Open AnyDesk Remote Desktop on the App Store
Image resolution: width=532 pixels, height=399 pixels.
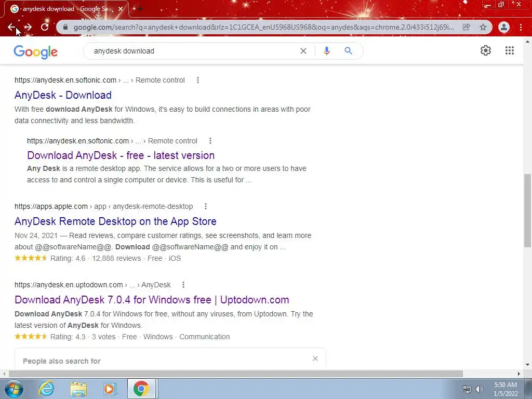[x=115, y=221]
